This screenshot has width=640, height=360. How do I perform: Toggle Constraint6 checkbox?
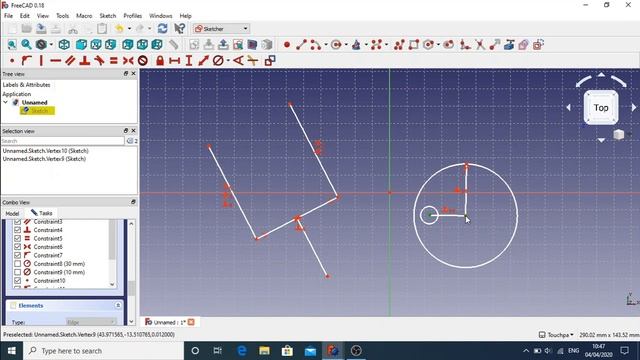[18, 247]
